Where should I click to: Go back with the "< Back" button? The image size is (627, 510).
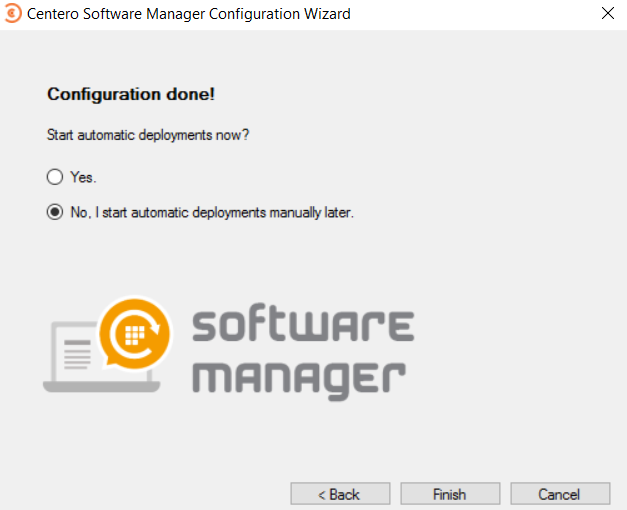[340, 494]
